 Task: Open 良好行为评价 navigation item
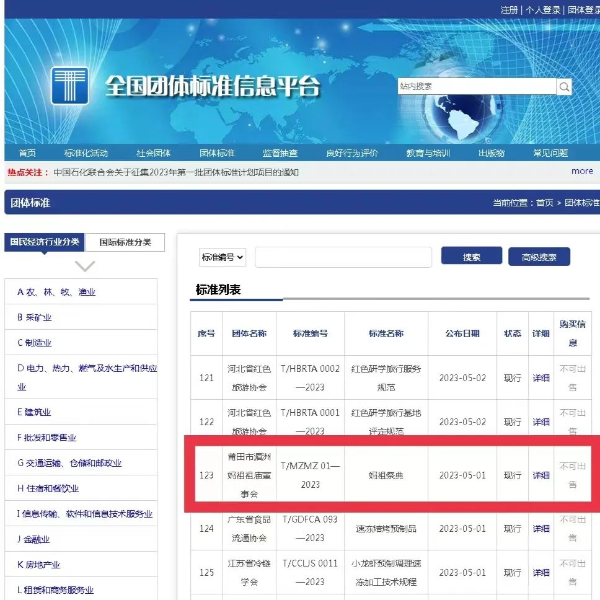352,153
